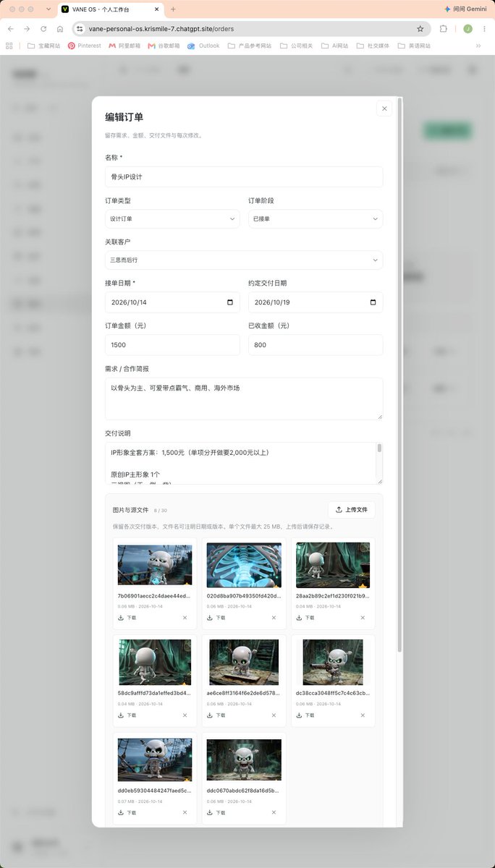Bookmark this page with star icon
This screenshot has height=868, width=495.
[x=420, y=28]
